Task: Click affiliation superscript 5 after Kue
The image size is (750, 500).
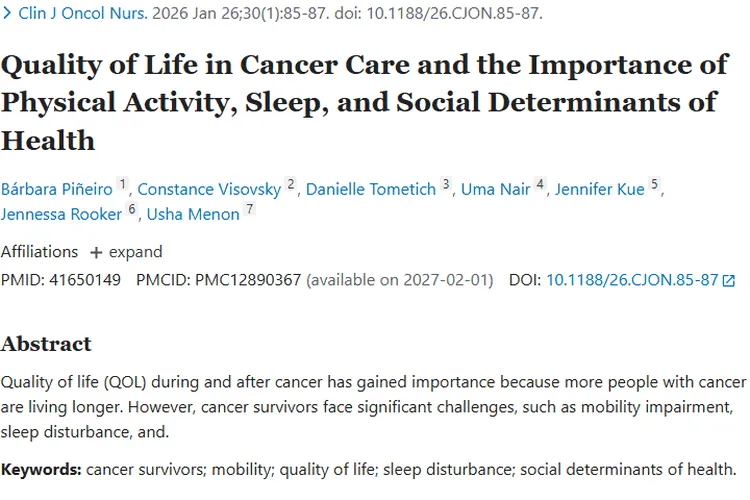Action: point(655,184)
